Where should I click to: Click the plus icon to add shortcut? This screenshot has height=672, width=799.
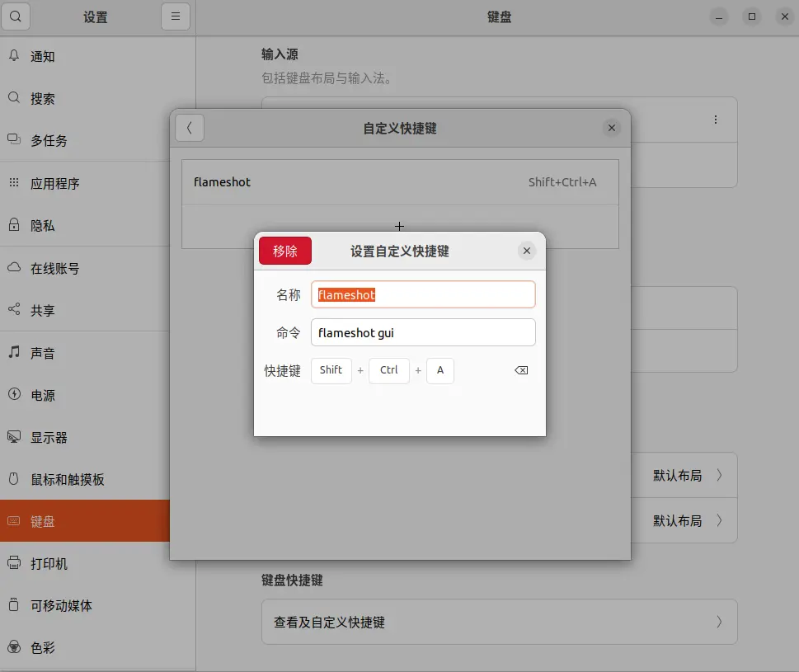coord(399,226)
